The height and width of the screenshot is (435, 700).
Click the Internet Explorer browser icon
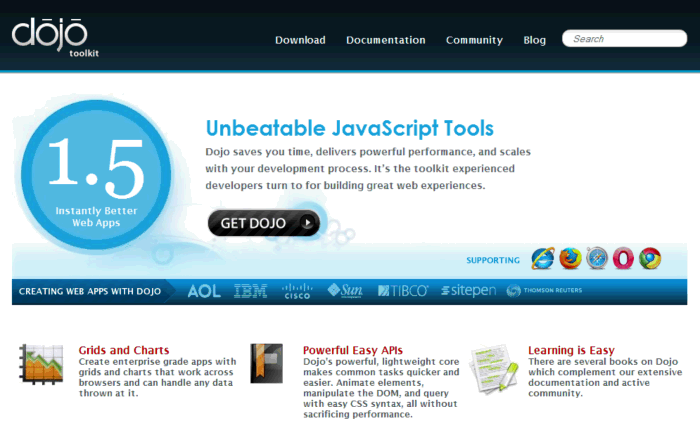[x=543, y=259]
